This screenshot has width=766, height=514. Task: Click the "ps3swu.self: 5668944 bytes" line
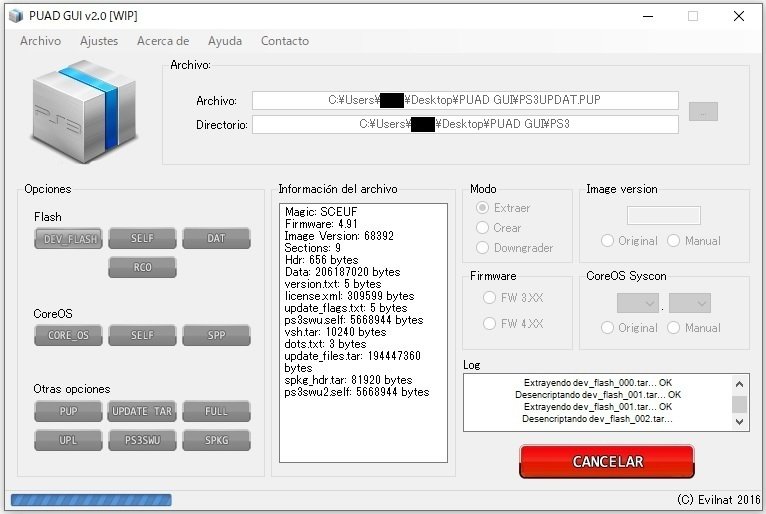click(x=354, y=320)
